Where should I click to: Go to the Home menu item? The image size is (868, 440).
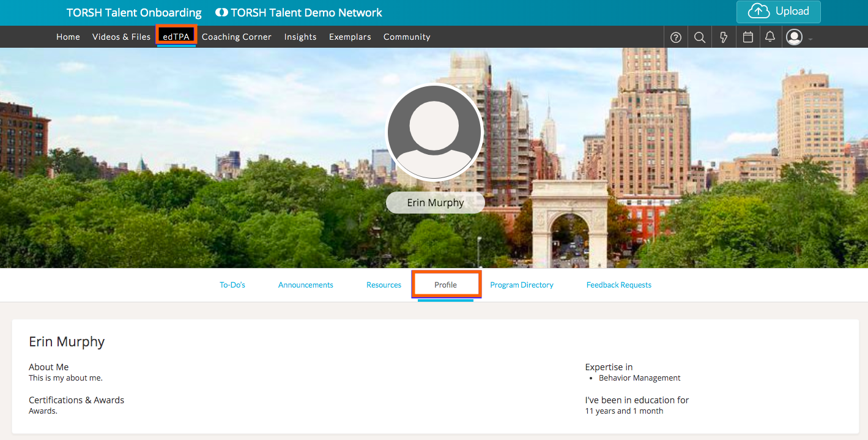tap(68, 37)
